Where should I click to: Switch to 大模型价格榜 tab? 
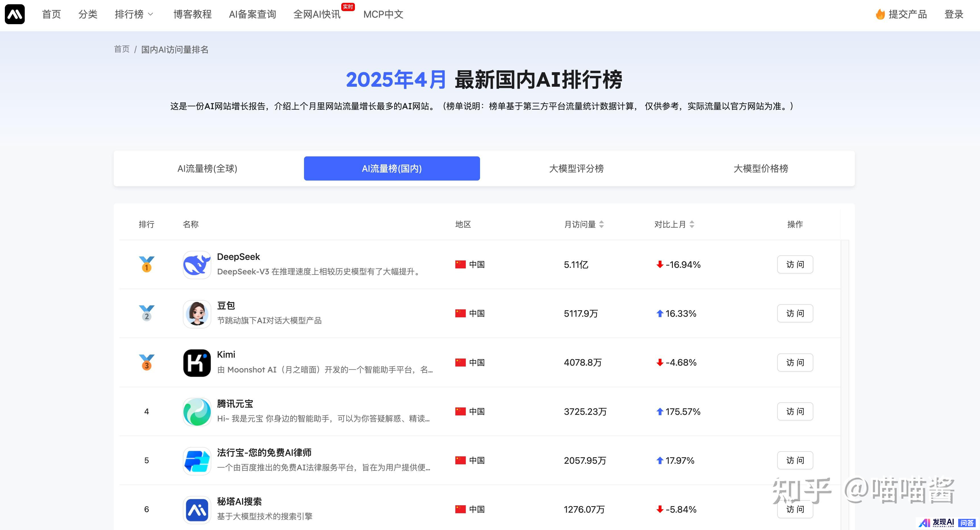(x=761, y=169)
